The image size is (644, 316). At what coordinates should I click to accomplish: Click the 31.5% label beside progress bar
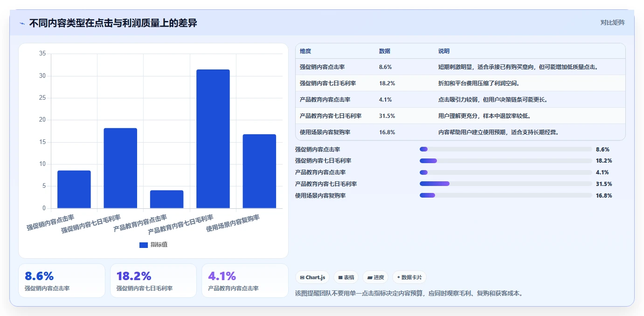(604, 184)
